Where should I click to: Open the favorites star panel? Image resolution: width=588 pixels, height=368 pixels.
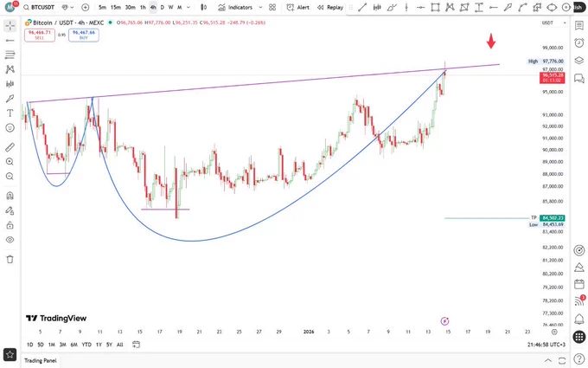[x=10, y=354]
